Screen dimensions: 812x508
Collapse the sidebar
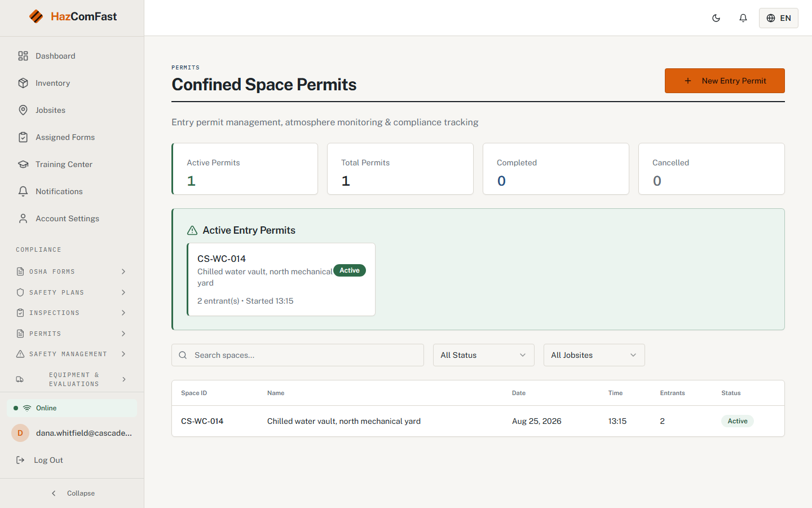pos(72,493)
